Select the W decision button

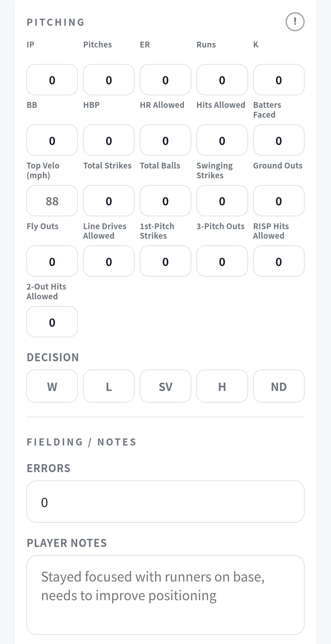[52, 386]
